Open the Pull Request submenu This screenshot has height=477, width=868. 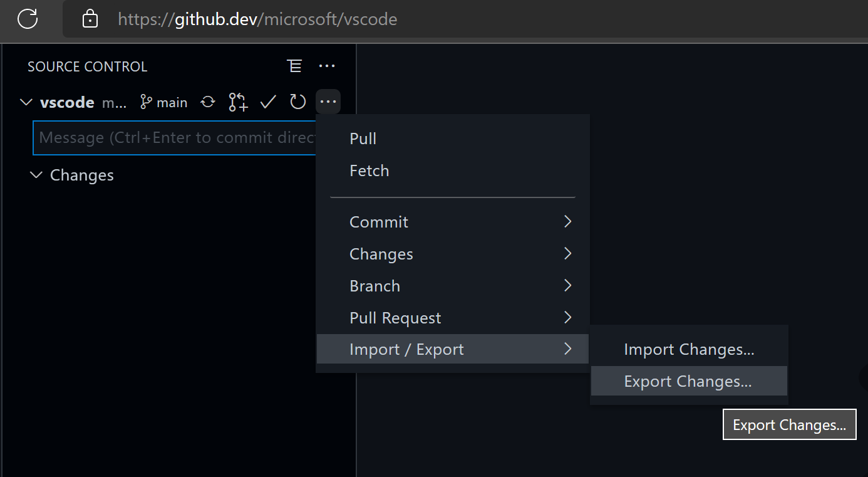click(453, 318)
